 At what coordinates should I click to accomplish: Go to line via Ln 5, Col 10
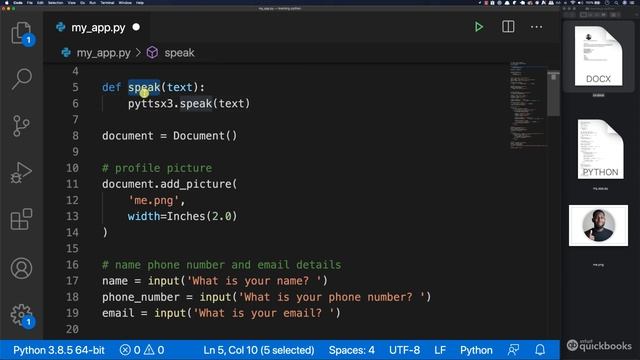pyautogui.click(x=259, y=350)
